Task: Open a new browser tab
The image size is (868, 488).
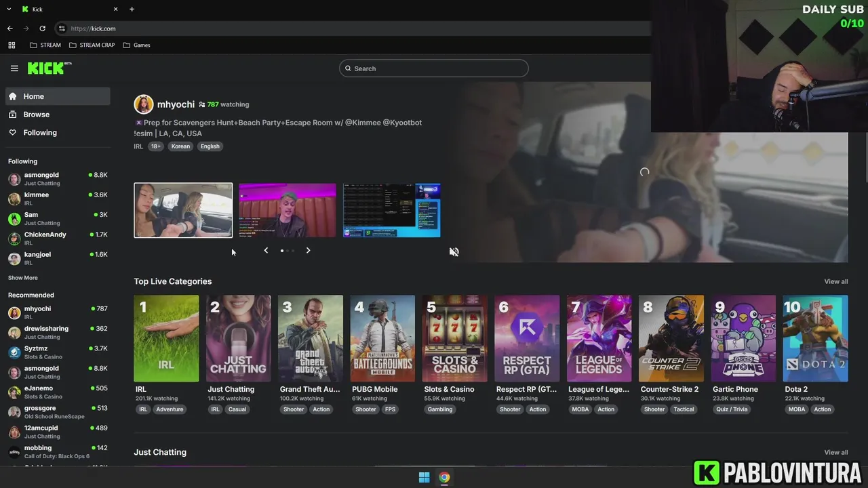Action: coord(132,9)
